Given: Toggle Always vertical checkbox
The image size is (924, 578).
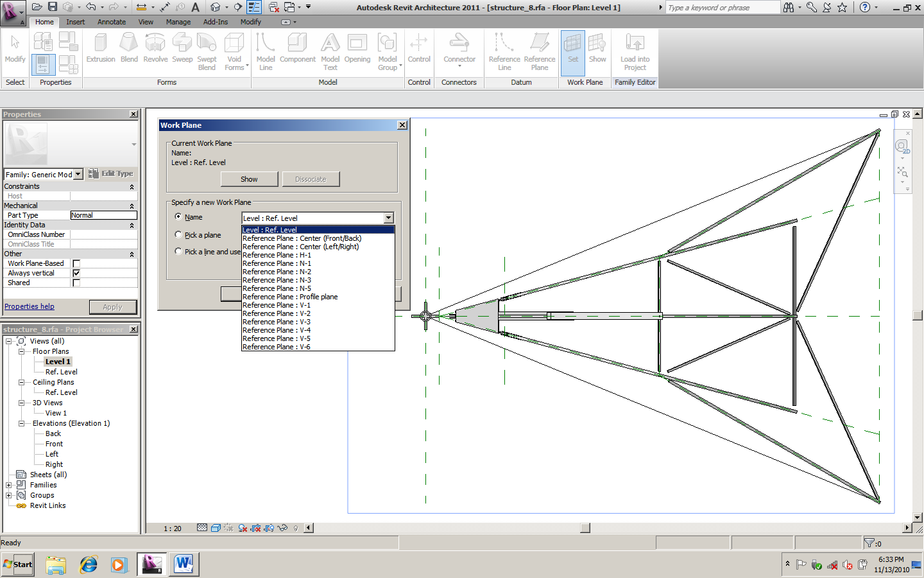Looking at the screenshot, I should tap(76, 273).
